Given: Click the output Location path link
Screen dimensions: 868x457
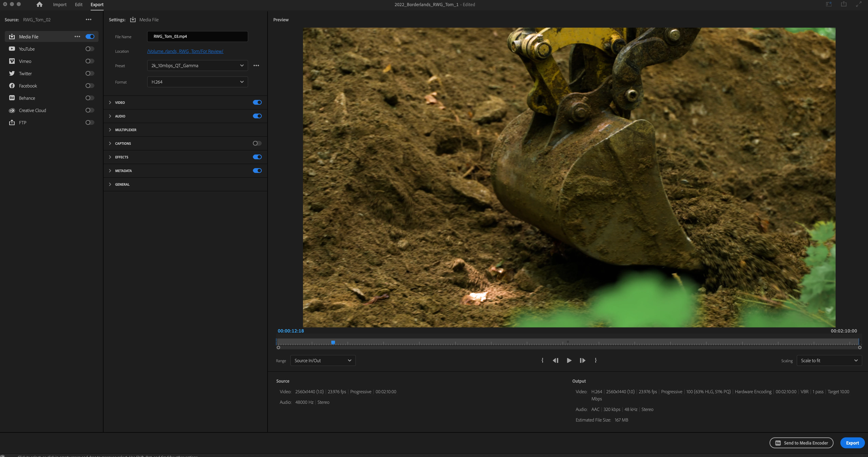Looking at the screenshot, I should point(185,51).
